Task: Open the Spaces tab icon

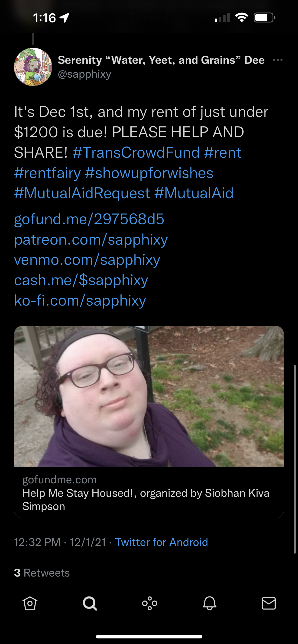Action: click(150, 603)
